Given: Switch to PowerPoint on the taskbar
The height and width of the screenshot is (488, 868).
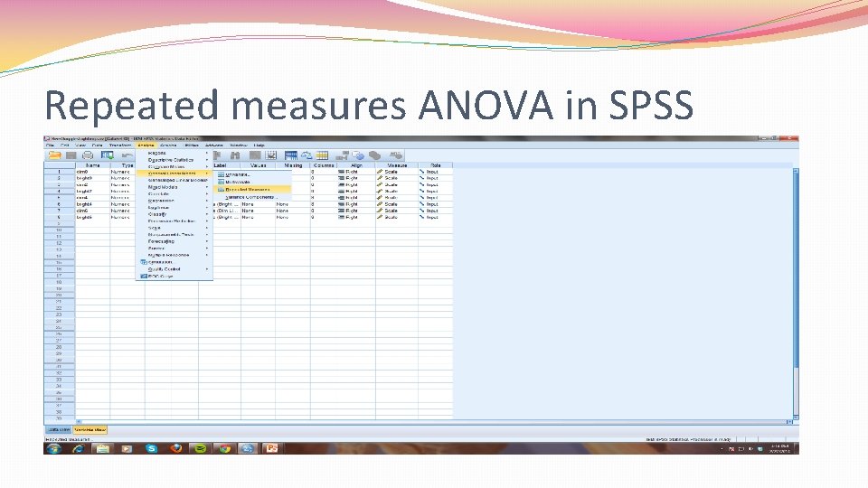Looking at the screenshot, I should (x=272, y=448).
